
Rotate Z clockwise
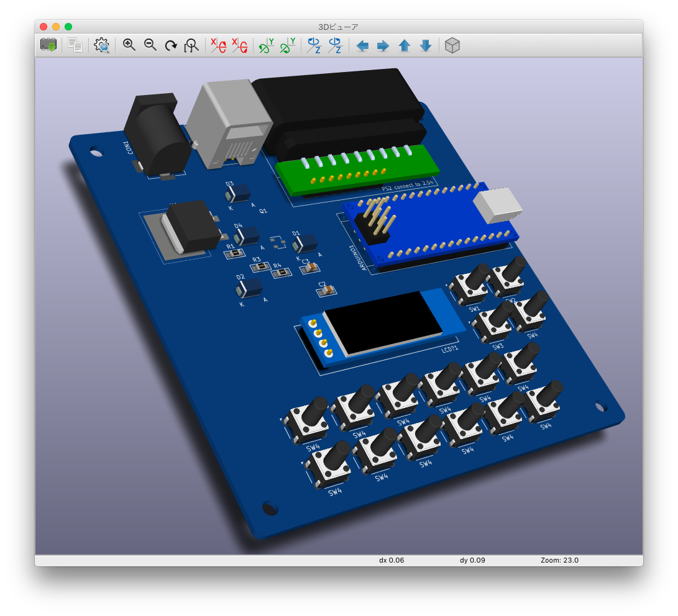(x=314, y=45)
